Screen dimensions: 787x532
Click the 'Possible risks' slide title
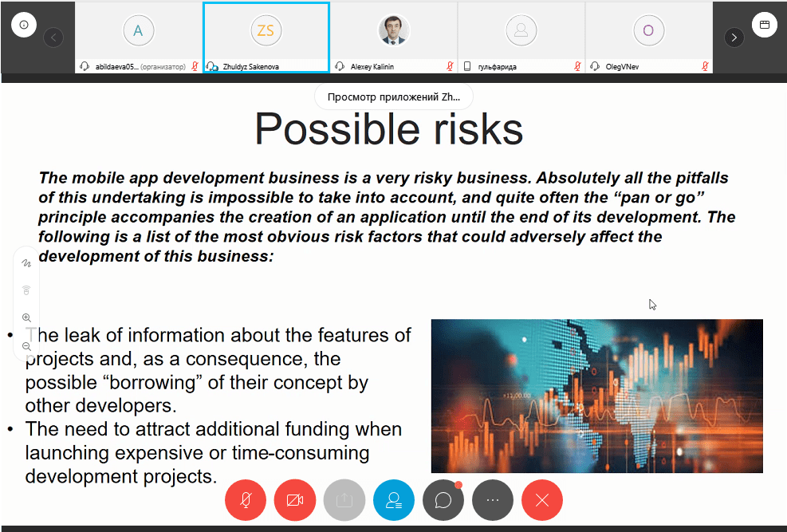(x=389, y=129)
